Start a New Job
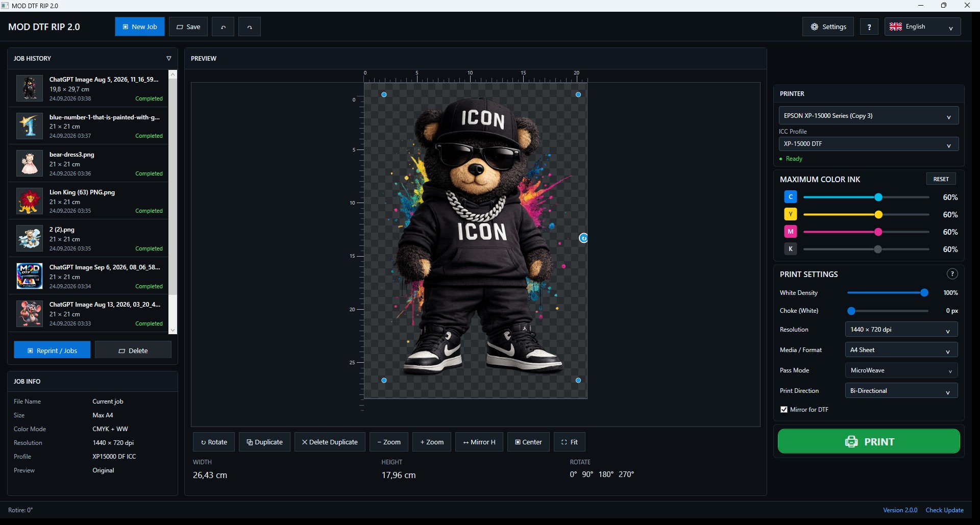 click(x=140, y=27)
